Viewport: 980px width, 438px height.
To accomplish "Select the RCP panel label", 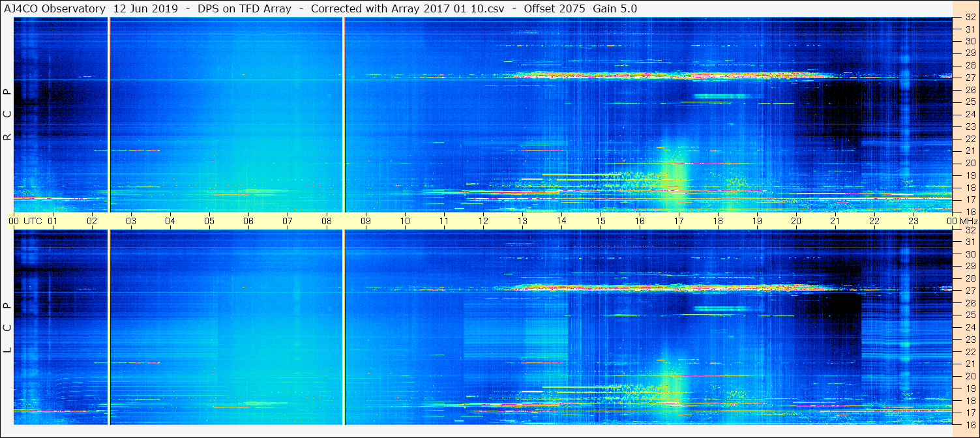I will pos(8,115).
